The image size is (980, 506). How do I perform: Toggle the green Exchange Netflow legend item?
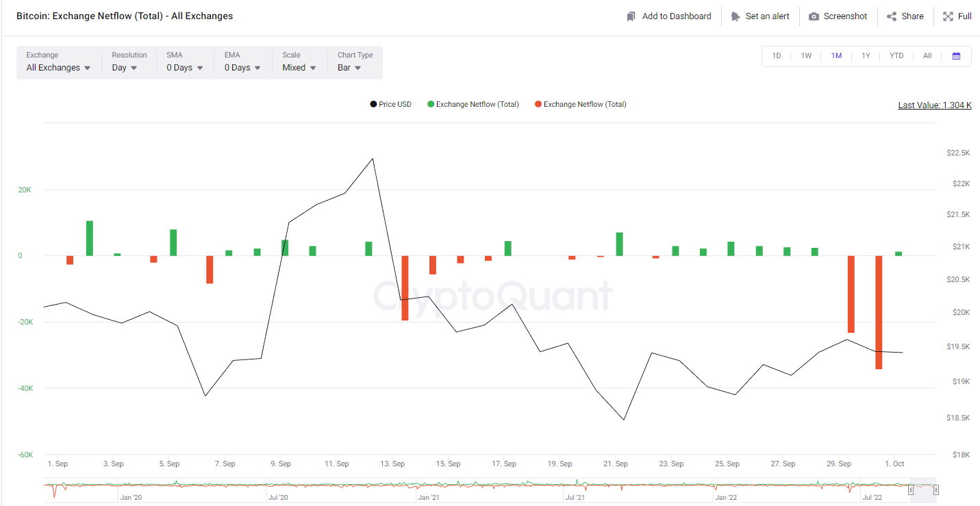(473, 105)
